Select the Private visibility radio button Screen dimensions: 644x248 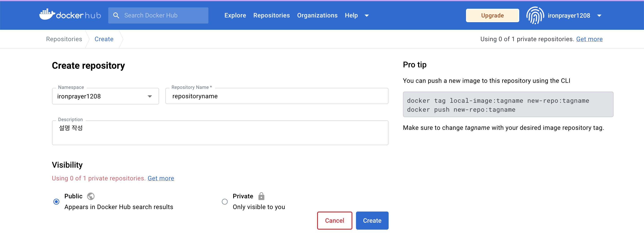[x=225, y=201]
